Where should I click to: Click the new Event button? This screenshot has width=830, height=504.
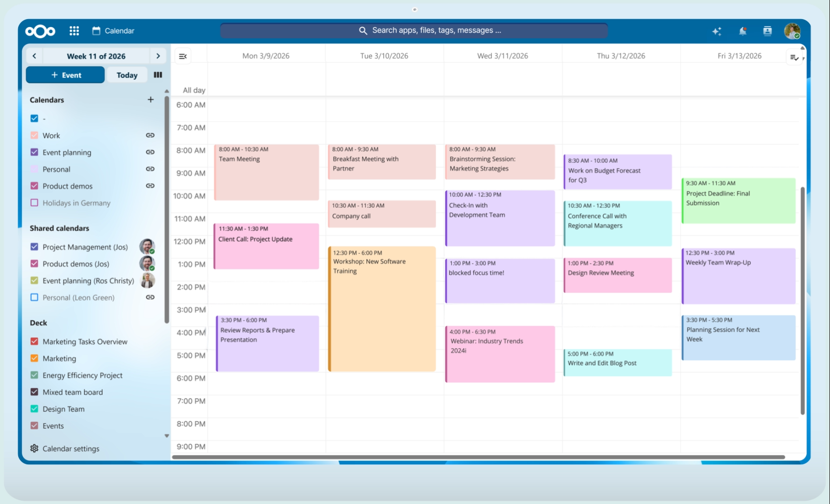pos(65,75)
